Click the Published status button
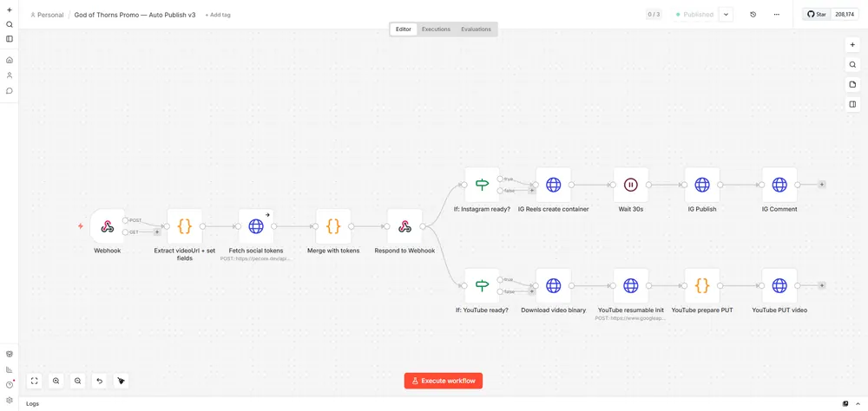Image resolution: width=868 pixels, height=411 pixels. [694, 15]
